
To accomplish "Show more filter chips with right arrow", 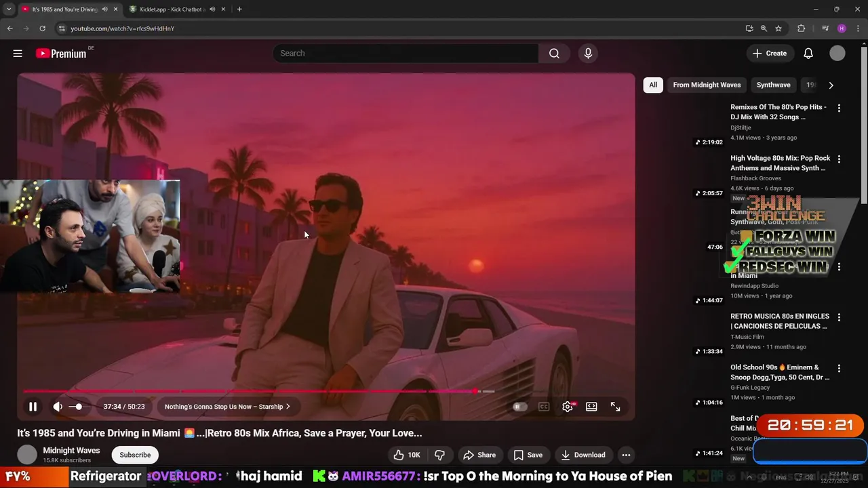I will point(831,85).
